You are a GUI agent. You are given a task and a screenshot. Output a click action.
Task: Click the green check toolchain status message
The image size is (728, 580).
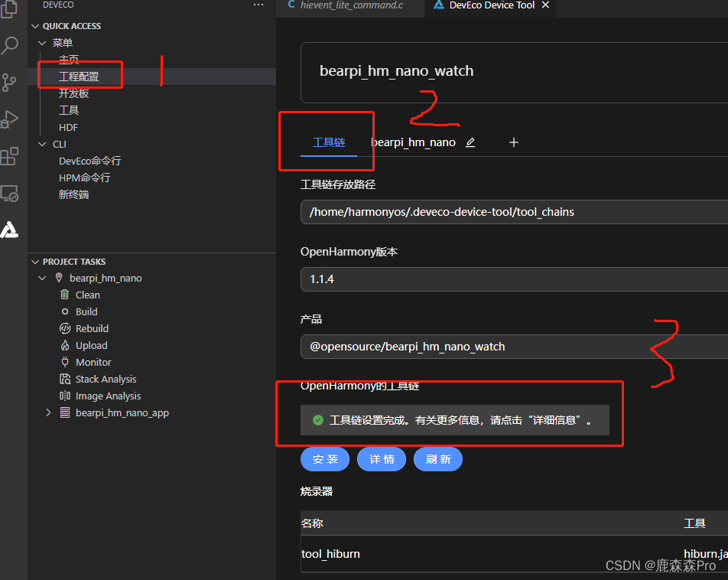click(x=455, y=420)
